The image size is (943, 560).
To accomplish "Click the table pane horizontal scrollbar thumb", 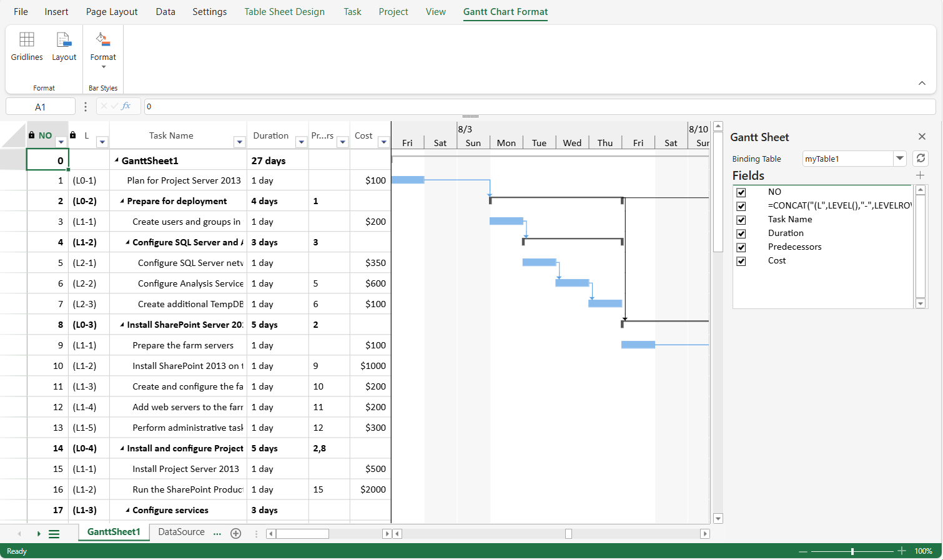I will click(x=302, y=534).
